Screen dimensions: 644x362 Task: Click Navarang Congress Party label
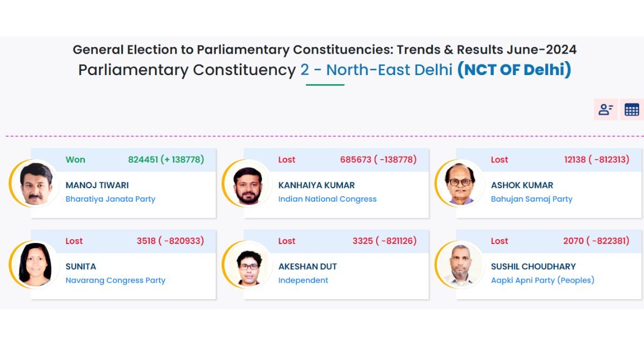click(x=115, y=280)
